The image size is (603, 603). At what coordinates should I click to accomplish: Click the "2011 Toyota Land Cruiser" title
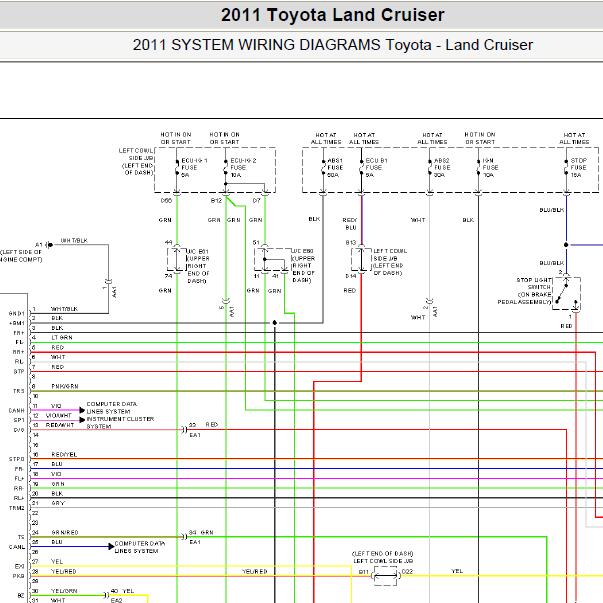coord(333,15)
